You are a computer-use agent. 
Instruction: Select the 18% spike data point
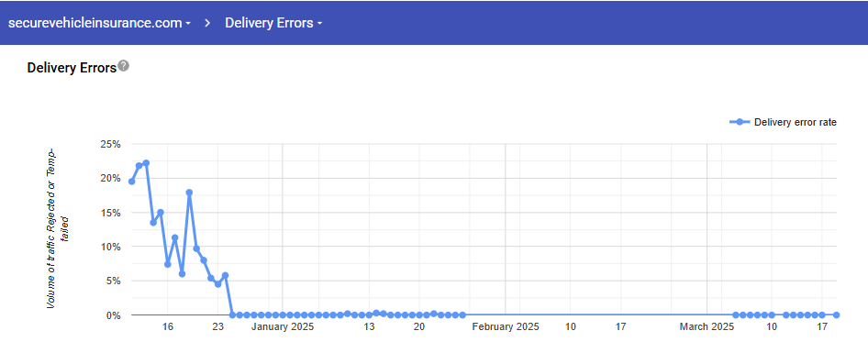pyautogui.click(x=189, y=193)
